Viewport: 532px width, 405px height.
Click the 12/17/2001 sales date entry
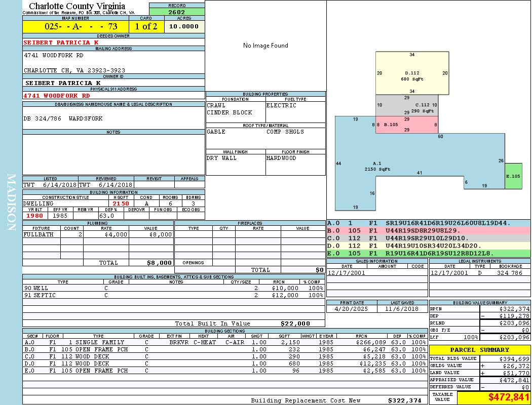pyautogui.click(x=347, y=273)
